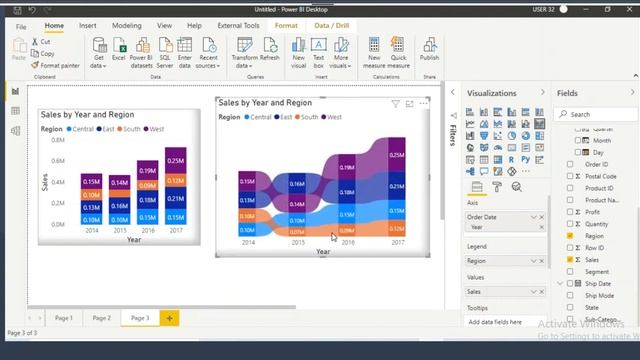This screenshot has height=360, width=640.
Task: Check the Profit field checkbox
Action: [x=570, y=212]
